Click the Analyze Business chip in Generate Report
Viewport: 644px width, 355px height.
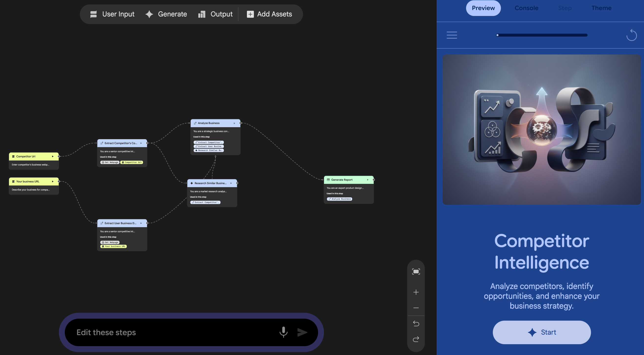[x=339, y=199]
